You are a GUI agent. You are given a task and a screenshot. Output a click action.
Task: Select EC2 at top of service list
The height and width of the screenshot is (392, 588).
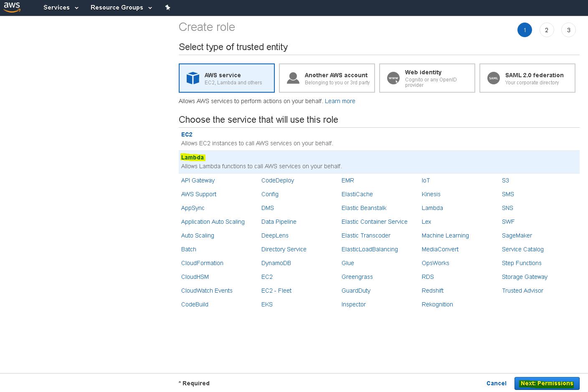(x=187, y=134)
